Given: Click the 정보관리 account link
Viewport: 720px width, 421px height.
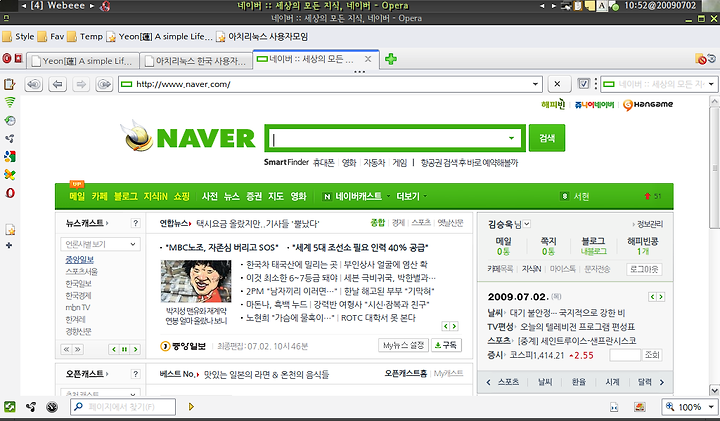Looking at the screenshot, I should point(648,224).
